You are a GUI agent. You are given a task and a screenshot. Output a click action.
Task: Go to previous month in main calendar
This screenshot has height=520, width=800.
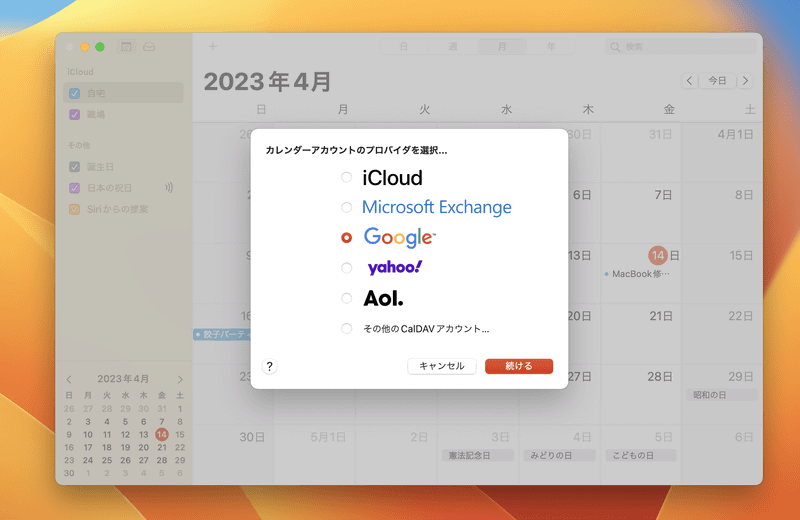690,81
